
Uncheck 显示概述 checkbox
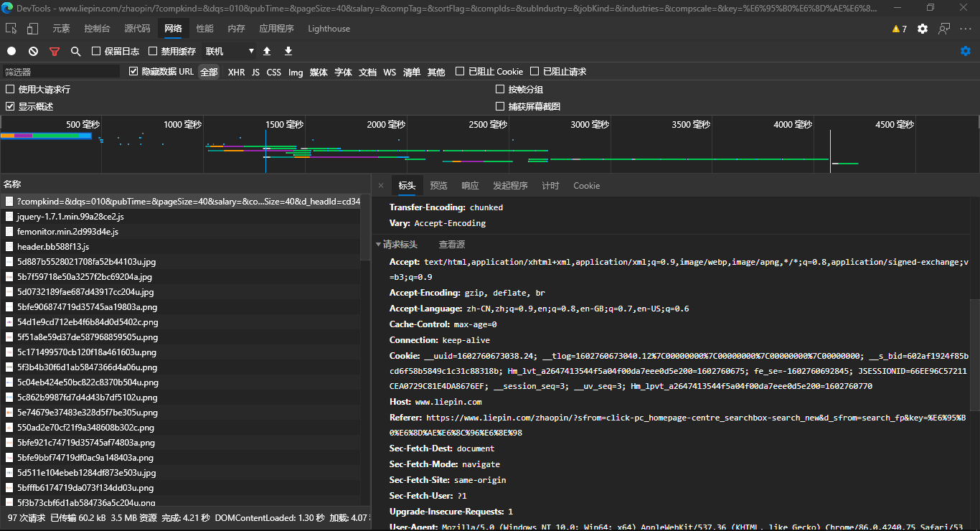pyautogui.click(x=10, y=105)
